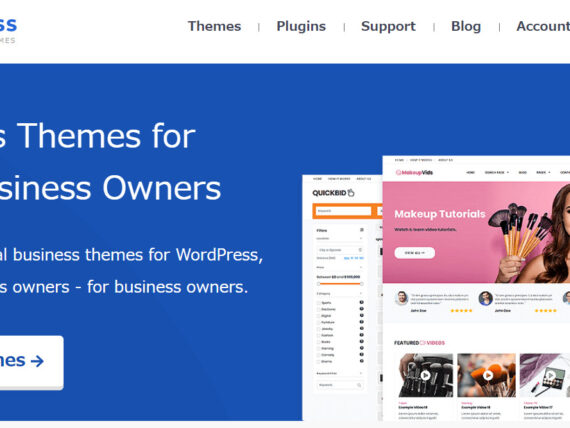Go to the Support page
570x428 pixels.
click(x=388, y=26)
